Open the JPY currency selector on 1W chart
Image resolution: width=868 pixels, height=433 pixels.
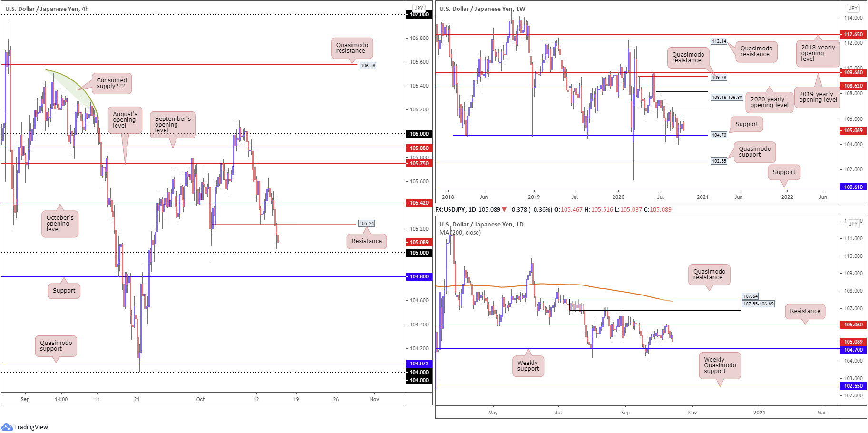(853, 8)
